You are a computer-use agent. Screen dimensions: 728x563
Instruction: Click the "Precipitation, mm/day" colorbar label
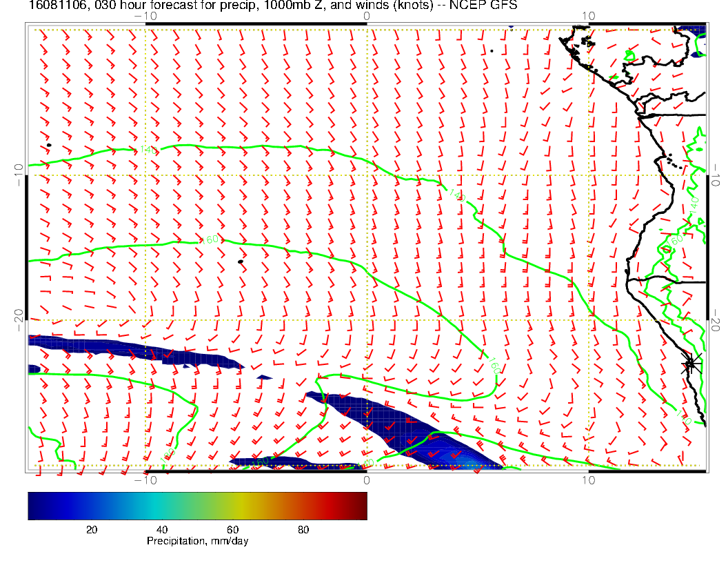click(x=197, y=542)
